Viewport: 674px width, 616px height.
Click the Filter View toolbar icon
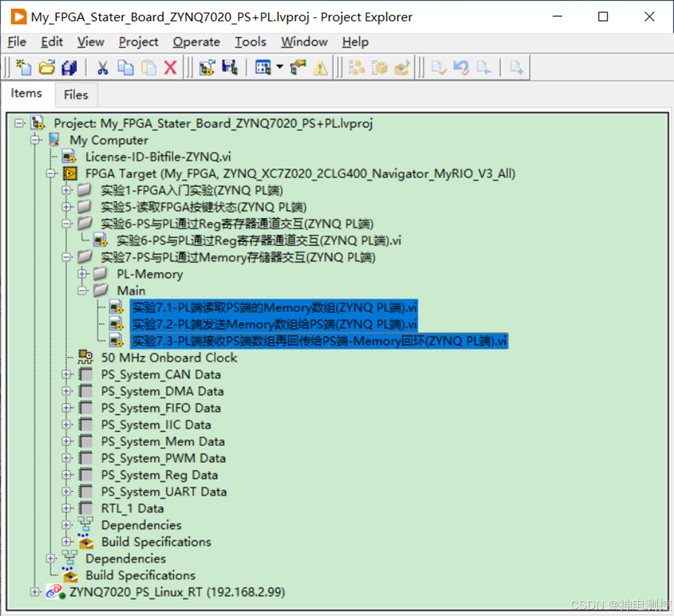263,67
